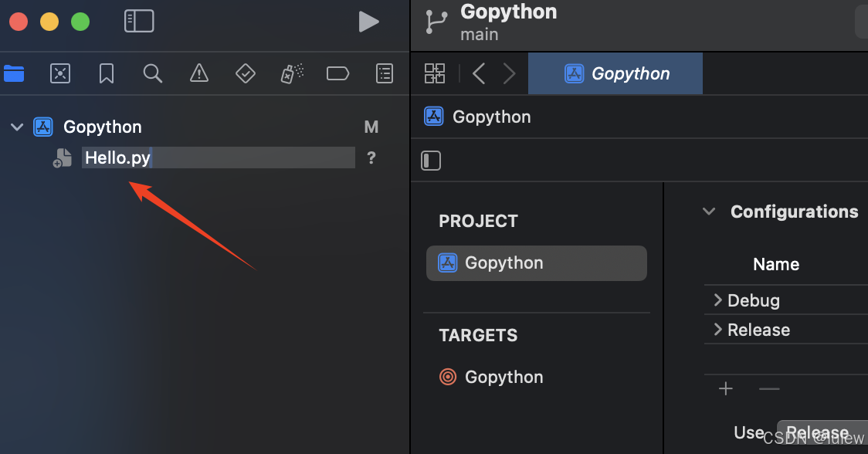Viewport: 868px width, 454px height.
Task: Click the M status badge on Gopython
Action: 371,127
